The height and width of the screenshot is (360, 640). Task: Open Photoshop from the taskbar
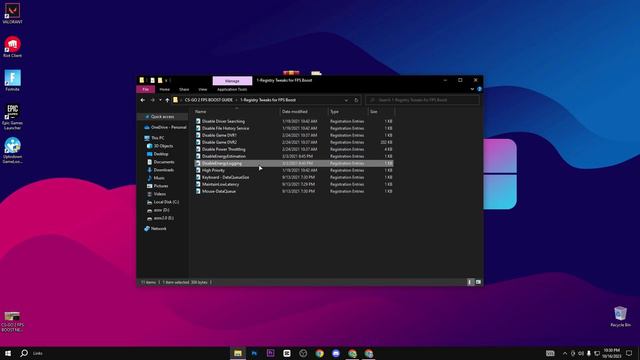(254, 353)
